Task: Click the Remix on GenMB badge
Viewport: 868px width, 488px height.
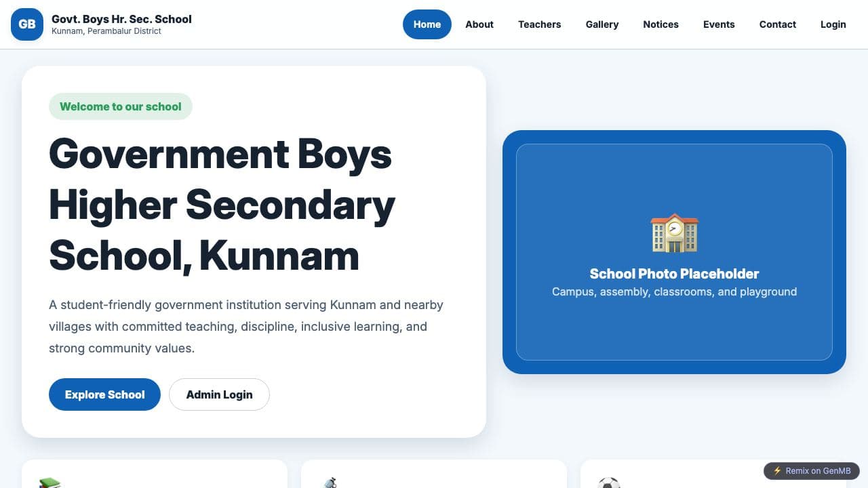Action: pos(812,471)
